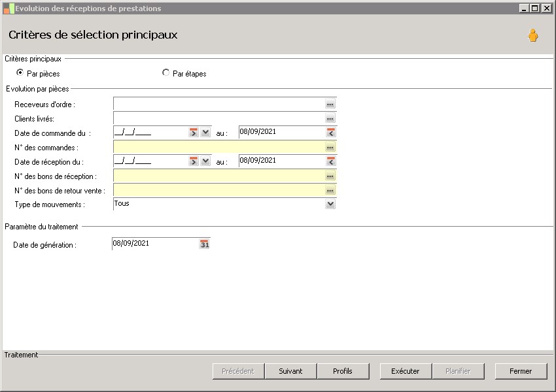Click date picker icon for Date de réception end

(331, 161)
